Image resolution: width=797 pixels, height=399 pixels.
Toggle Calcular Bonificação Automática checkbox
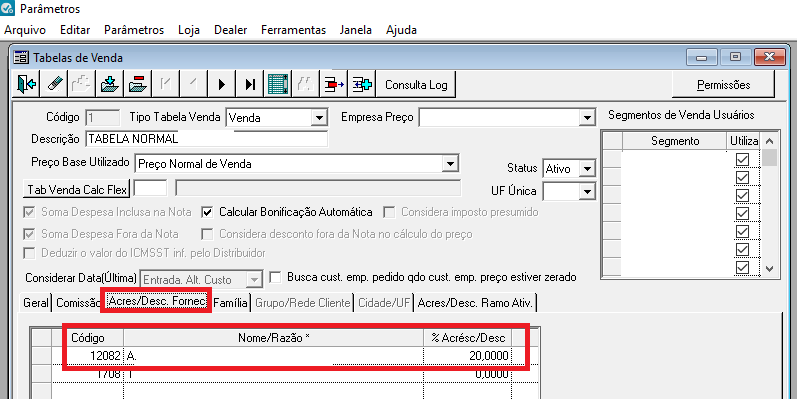(206, 212)
